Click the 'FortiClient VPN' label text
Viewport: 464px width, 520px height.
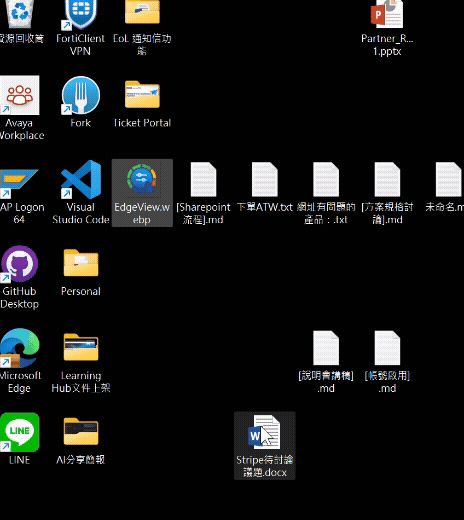80,45
